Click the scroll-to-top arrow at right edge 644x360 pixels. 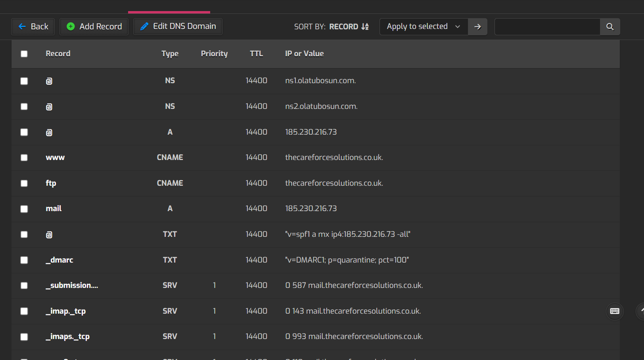tap(641, 311)
